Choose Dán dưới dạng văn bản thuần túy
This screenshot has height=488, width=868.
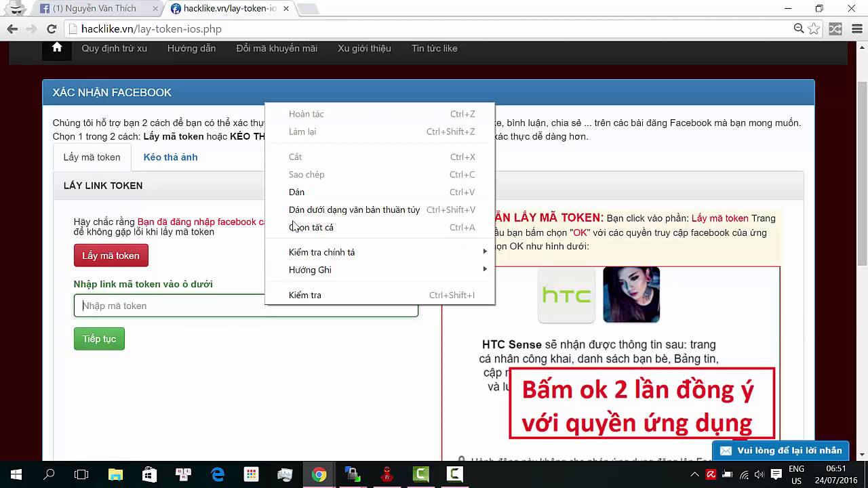[380, 209]
